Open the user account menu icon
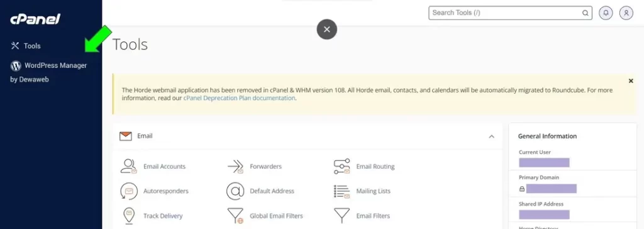Image resolution: width=644 pixels, height=229 pixels. [x=626, y=13]
